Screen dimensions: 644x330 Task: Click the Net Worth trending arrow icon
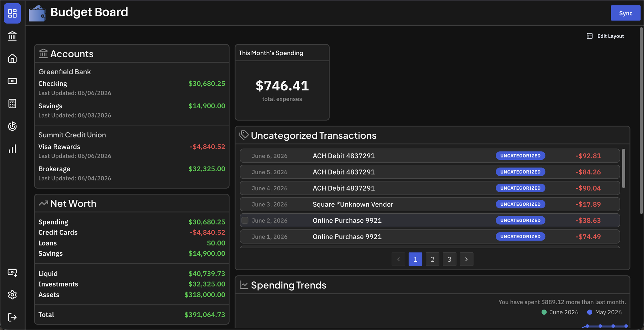coord(43,203)
